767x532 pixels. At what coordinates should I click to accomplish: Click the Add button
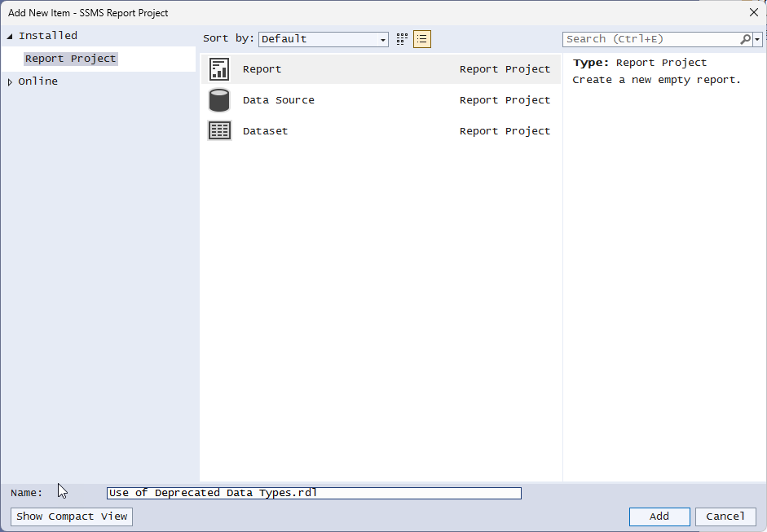coord(659,517)
